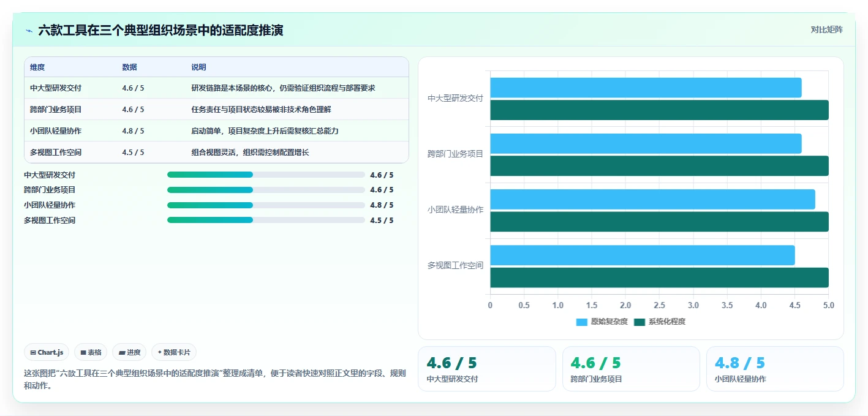Click the 跨部门业务项目 progress bar
The height and width of the screenshot is (416, 868).
tap(266, 190)
